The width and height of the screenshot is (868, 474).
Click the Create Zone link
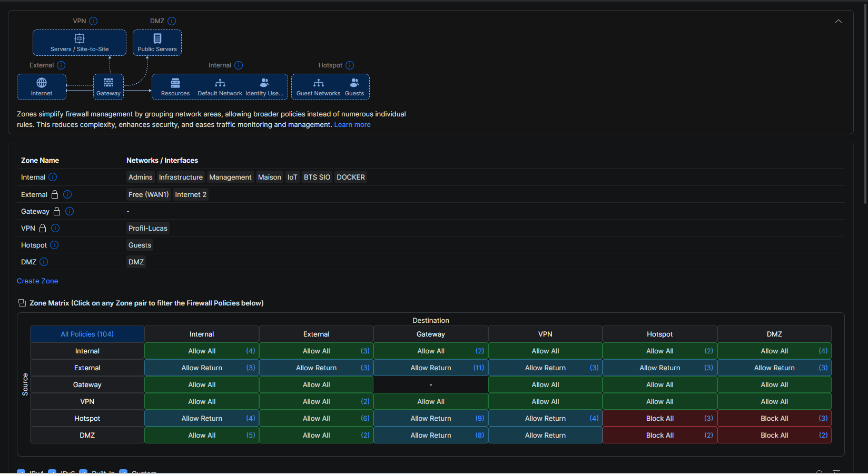click(x=37, y=281)
